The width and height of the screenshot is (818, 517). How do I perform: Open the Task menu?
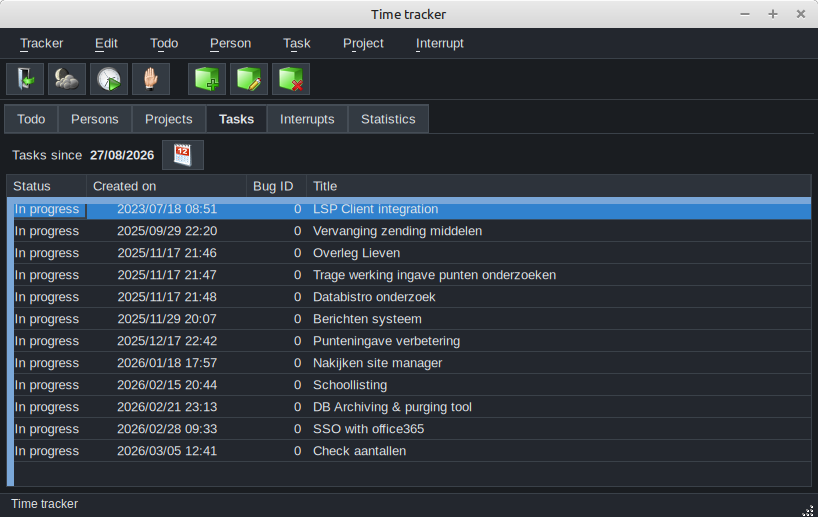(x=297, y=43)
